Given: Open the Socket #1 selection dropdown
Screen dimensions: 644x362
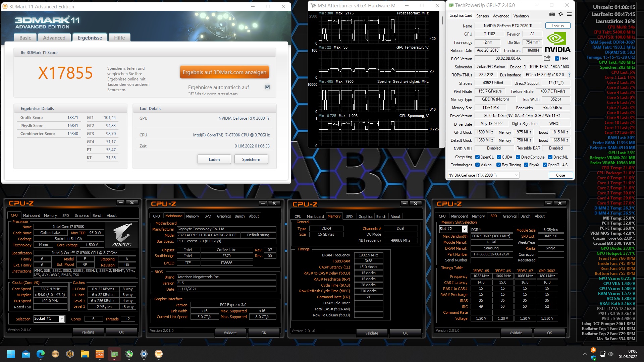Looking at the screenshot, I should click(49, 319).
